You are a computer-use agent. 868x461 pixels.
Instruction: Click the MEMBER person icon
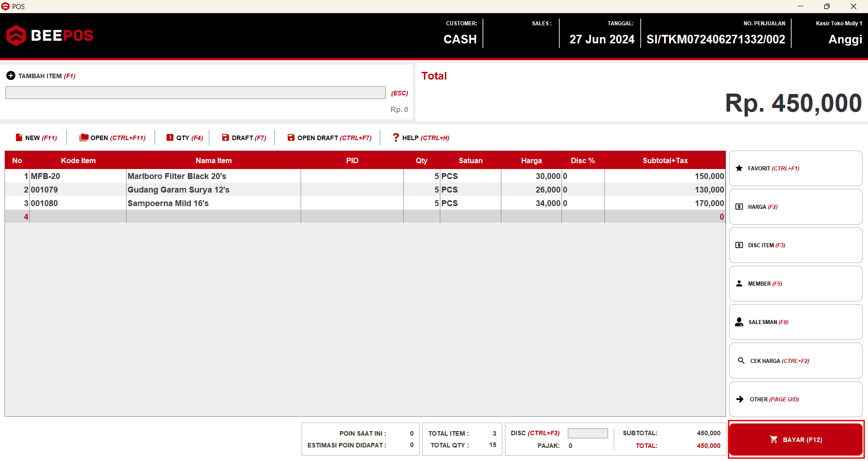click(739, 283)
